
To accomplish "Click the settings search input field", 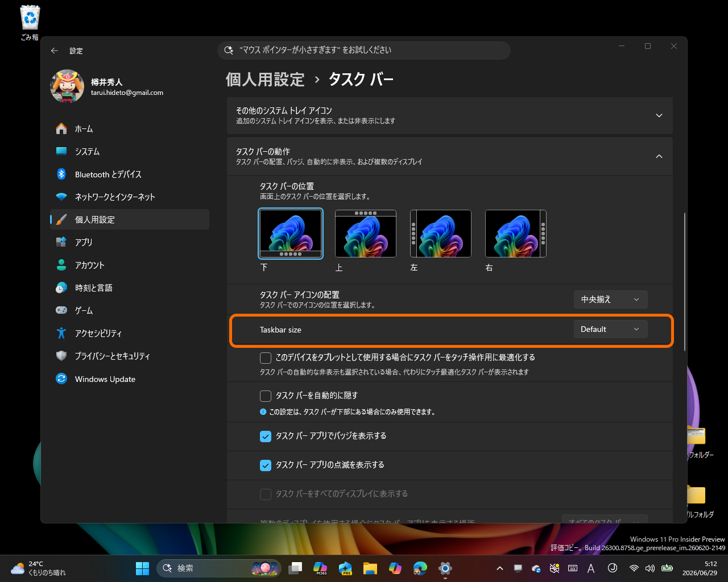I will coord(364,50).
